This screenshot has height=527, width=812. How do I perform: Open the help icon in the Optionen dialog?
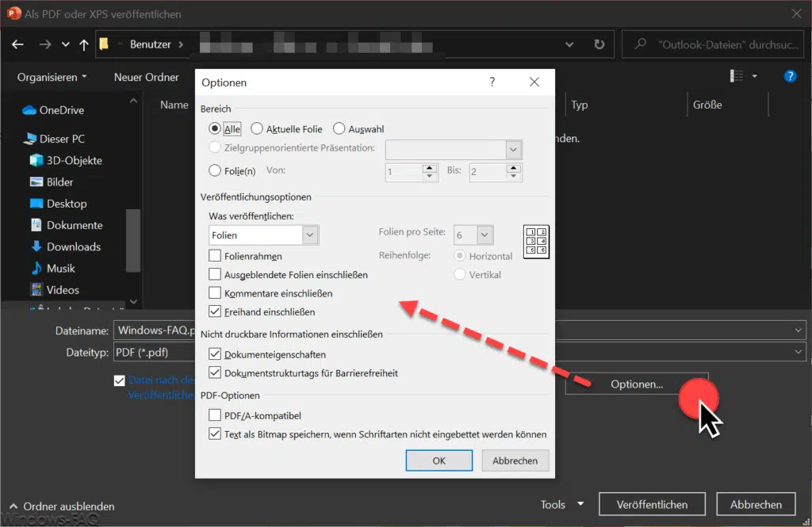tap(492, 82)
